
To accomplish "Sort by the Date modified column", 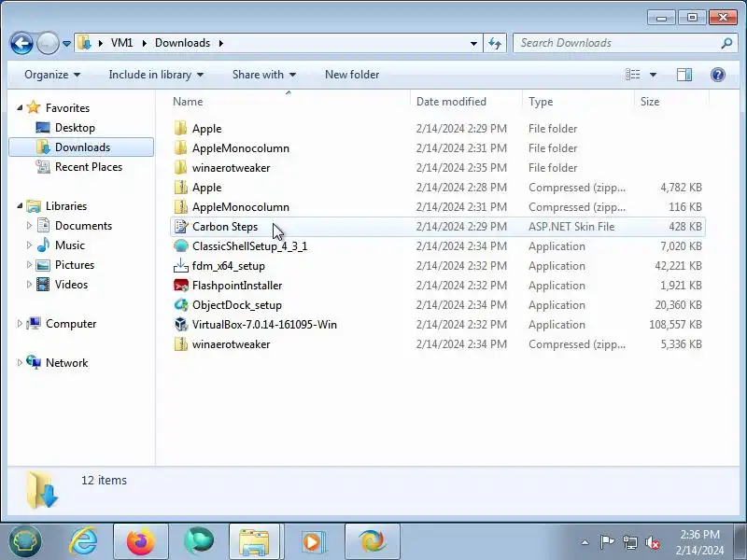I will click(x=465, y=102).
